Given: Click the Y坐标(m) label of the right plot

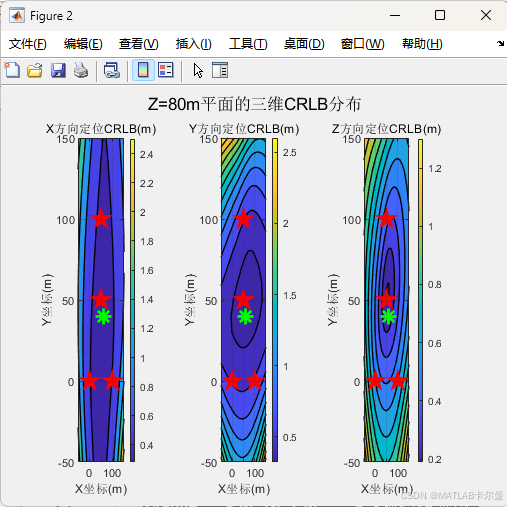Looking at the screenshot, I should pos(333,300).
